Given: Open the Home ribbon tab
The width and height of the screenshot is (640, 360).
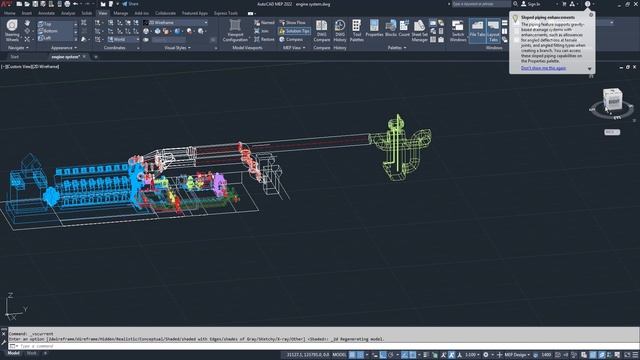Looking at the screenshot, I should tap(10, 13).
